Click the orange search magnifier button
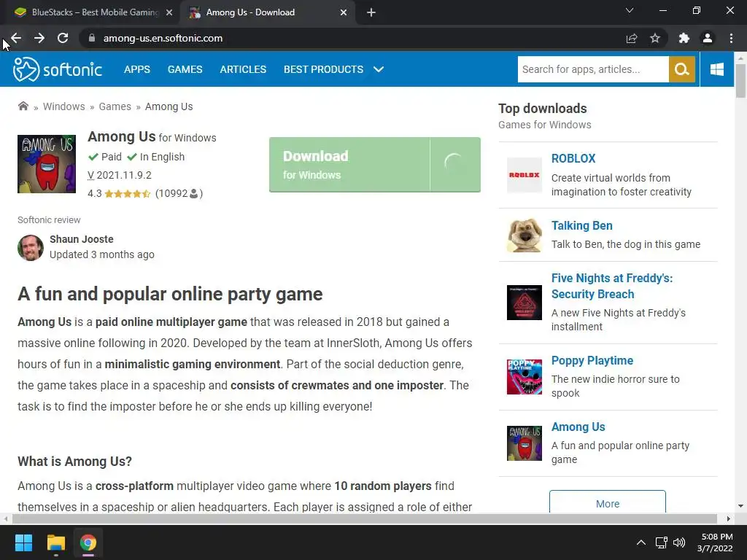747x560 pixels. (x=682, y=69)
